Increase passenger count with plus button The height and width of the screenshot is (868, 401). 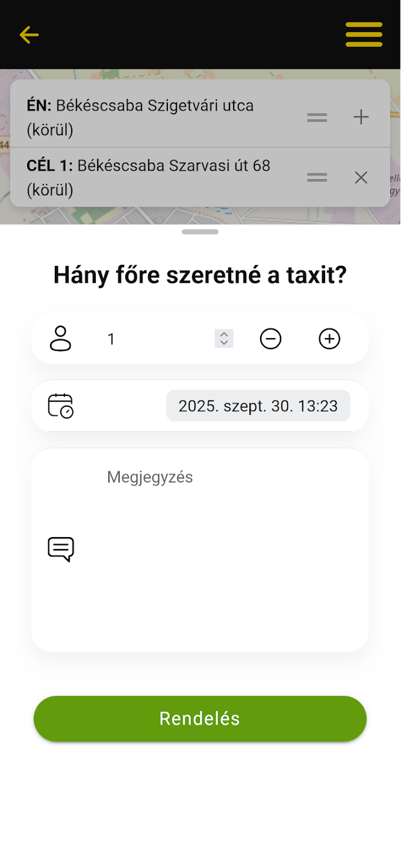click(x=329, y=339)
